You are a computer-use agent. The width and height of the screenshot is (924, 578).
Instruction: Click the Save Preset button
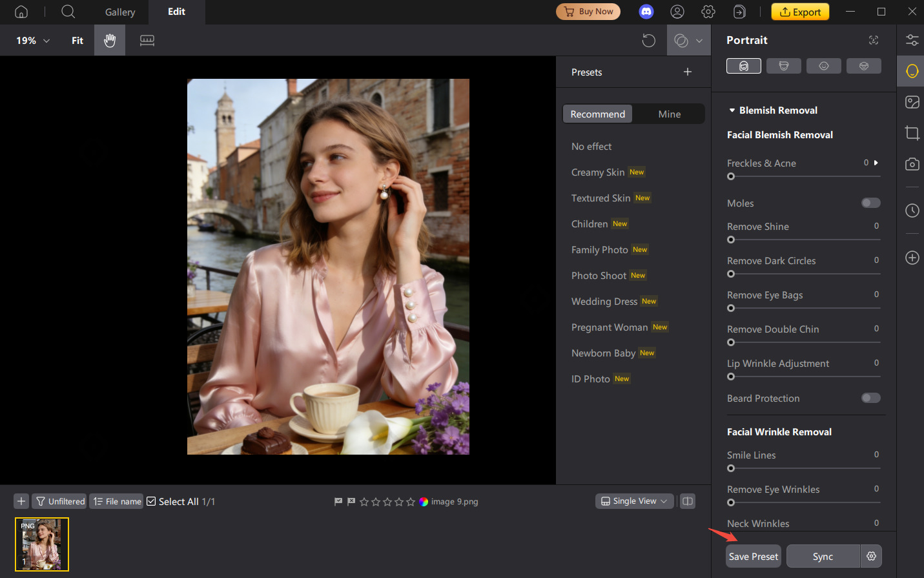tap(753, 556)
